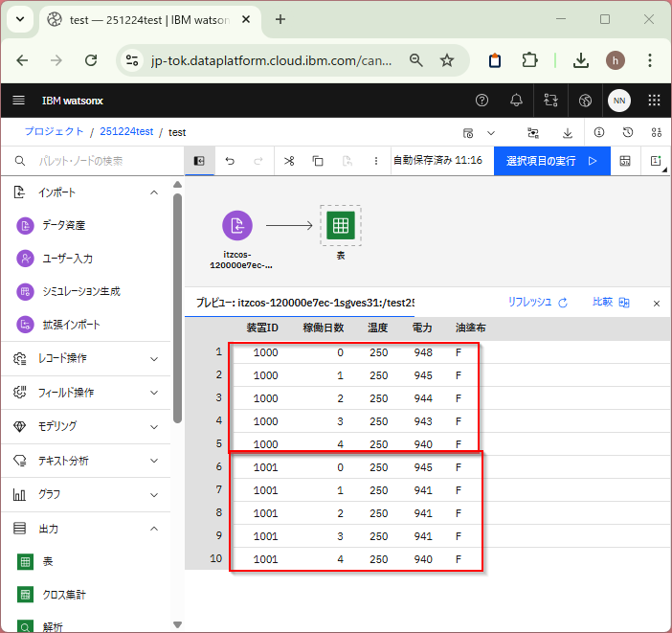Click the 温度 column header
The width and height of the screenshot is (672, 633).
pos(377,328)
